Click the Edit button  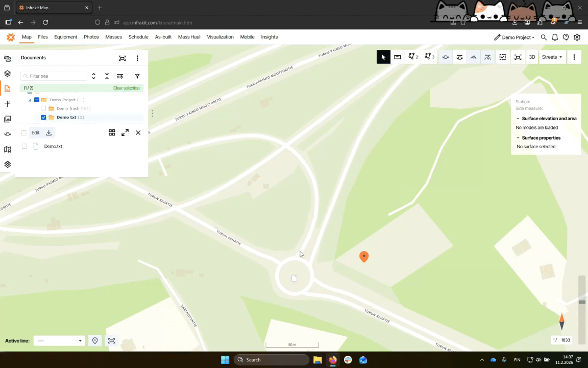(x=36, y=132)
